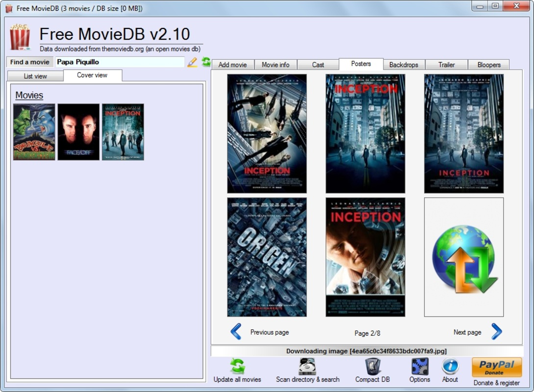
Task: Minimize the Free MovieDB window
Action: tap(480, 6)
